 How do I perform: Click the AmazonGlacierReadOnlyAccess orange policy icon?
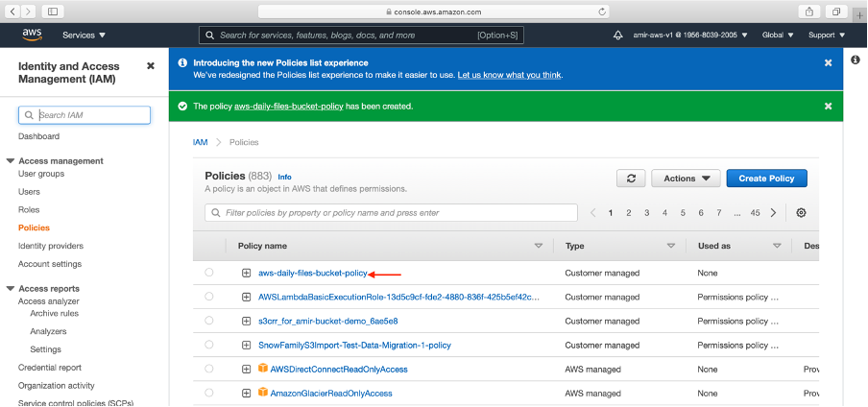click(x=263, y=392)
